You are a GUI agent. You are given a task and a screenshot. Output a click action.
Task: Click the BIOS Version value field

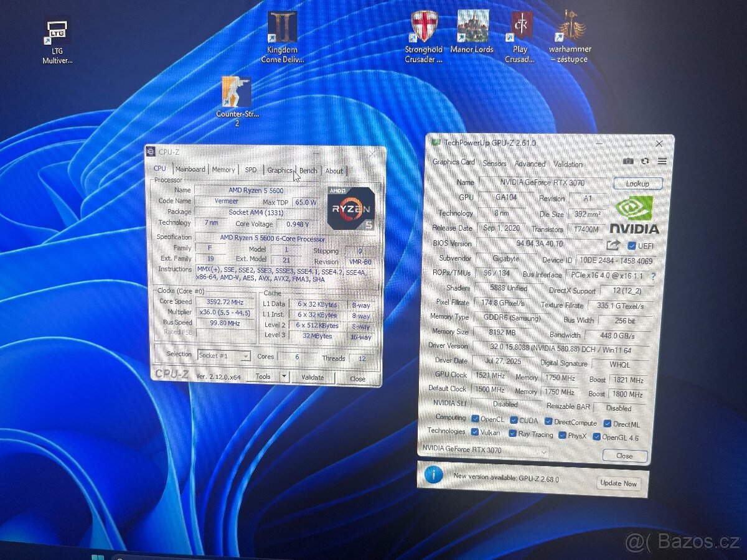pyautogui.click(x=540, y=243)
